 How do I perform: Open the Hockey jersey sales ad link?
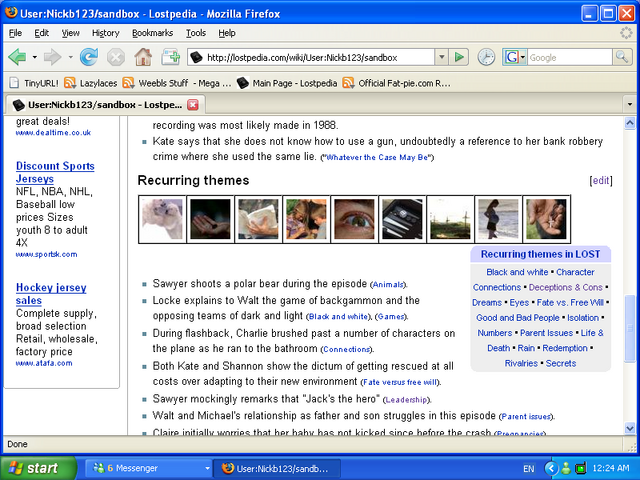point(51,294)
